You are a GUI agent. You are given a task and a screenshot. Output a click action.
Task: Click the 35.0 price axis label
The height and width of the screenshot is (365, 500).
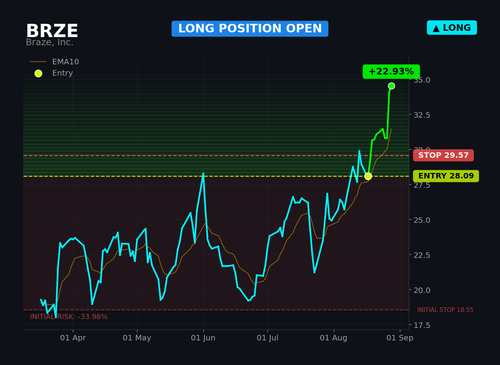pos(422,80)
